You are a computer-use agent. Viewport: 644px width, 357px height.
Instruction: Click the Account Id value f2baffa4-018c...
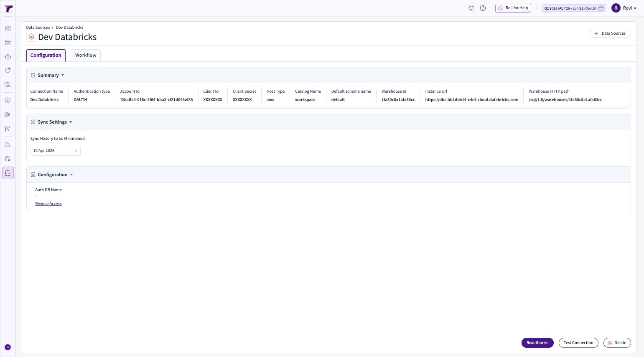pos(157,100)
